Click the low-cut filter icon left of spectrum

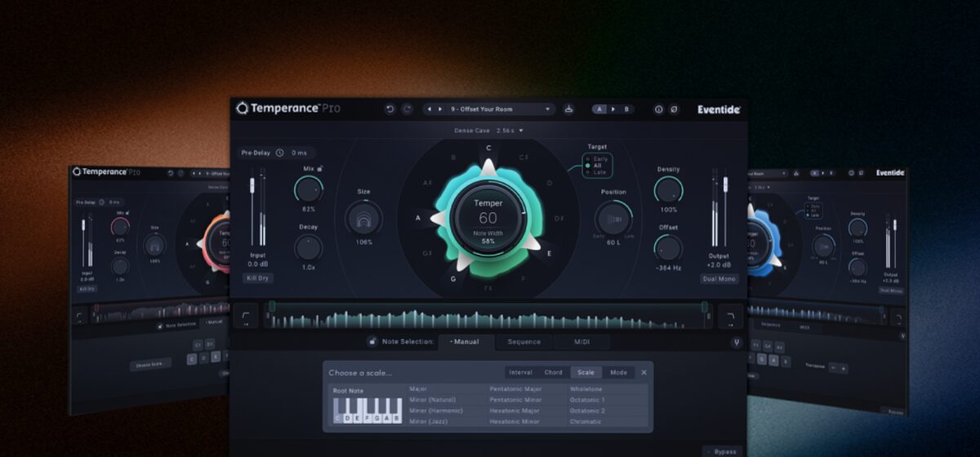coord(246,315)
